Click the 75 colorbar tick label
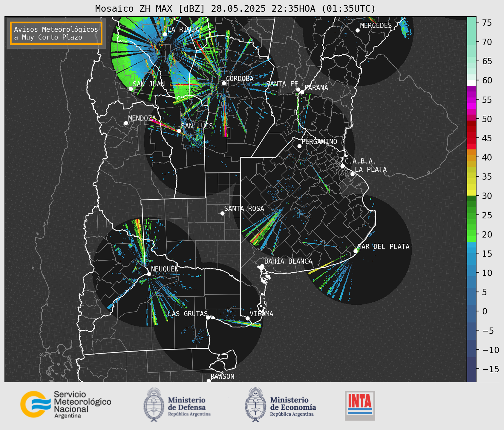The width and height of the screenshot is (504, 430). point(486,23)
